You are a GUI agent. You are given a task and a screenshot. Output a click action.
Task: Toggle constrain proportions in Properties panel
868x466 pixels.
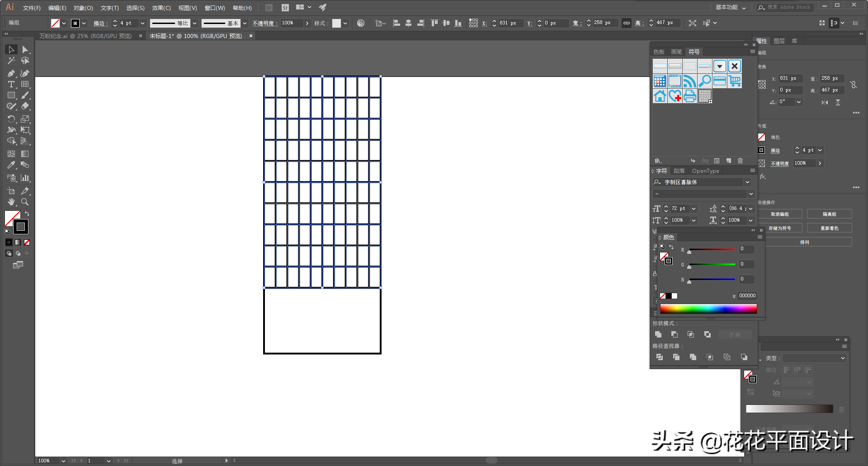click(x=854, y=85)
